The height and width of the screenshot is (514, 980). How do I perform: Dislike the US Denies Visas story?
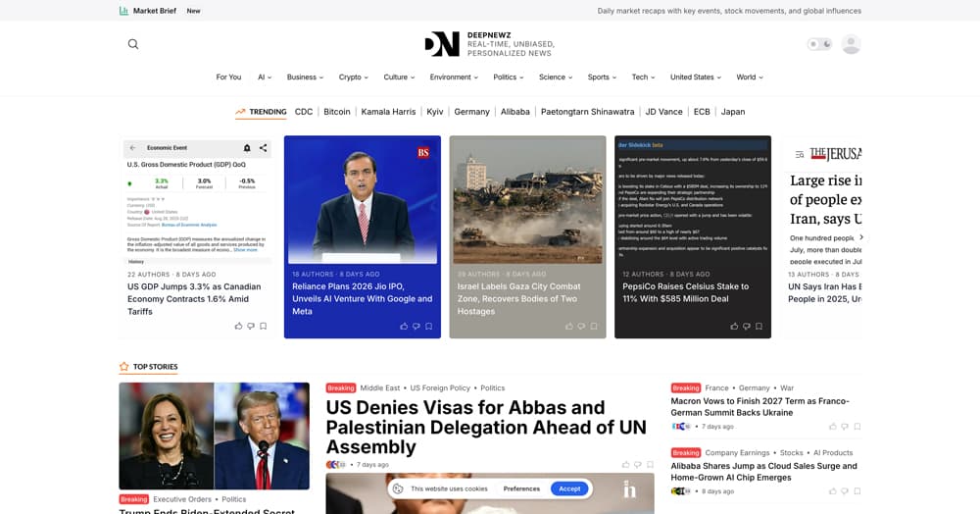(638, 465)
